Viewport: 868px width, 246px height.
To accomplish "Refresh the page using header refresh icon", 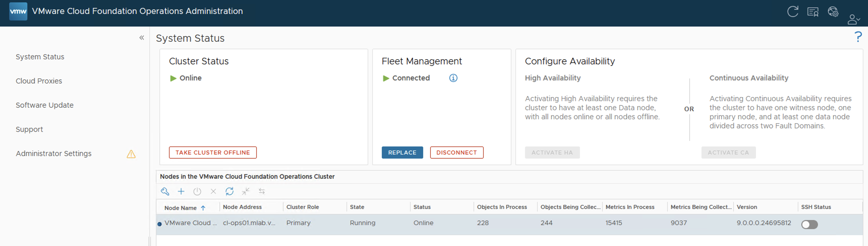I will click(793, 12).
